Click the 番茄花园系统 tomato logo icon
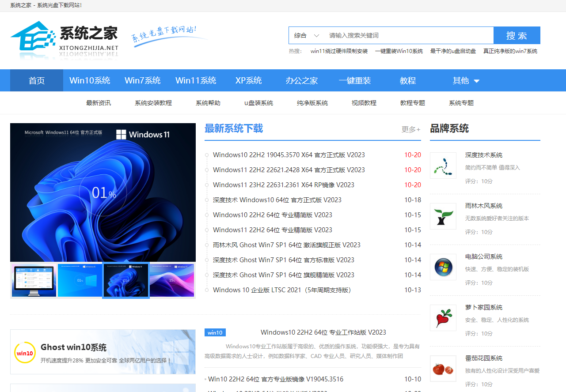Viewport: 566px width, 392px height. 443,368
